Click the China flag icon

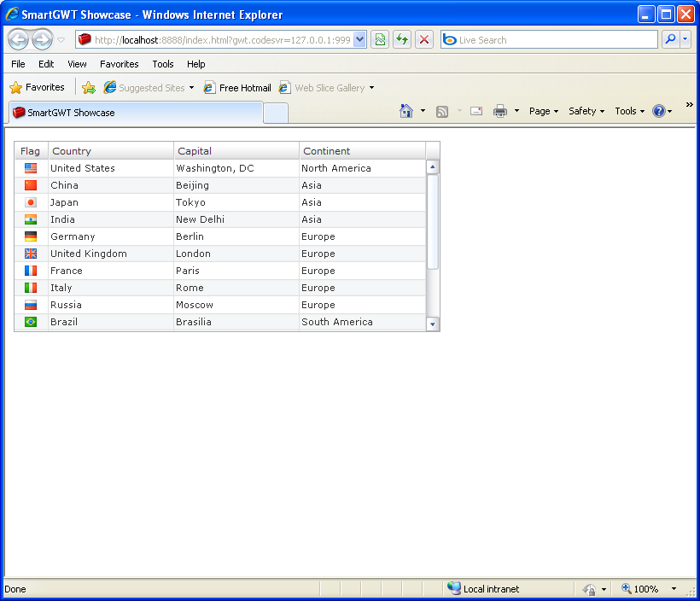(31, 185)
